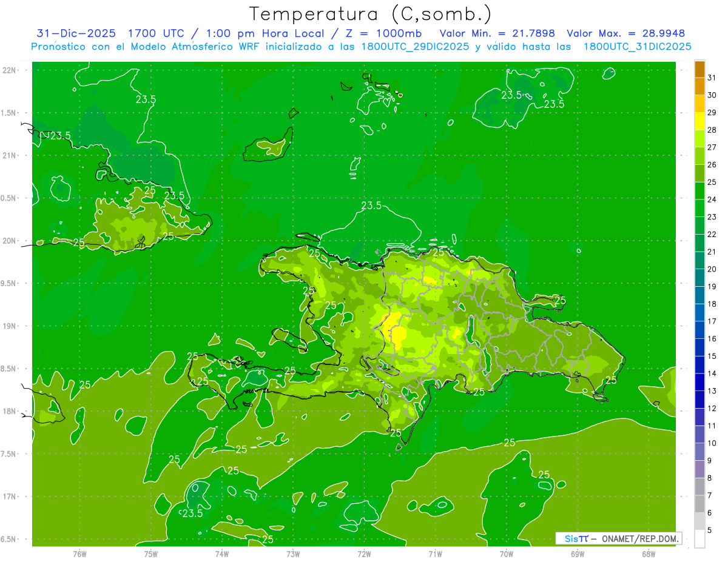Click the legend label '10'
728x562 pixels.
[712, 443]
